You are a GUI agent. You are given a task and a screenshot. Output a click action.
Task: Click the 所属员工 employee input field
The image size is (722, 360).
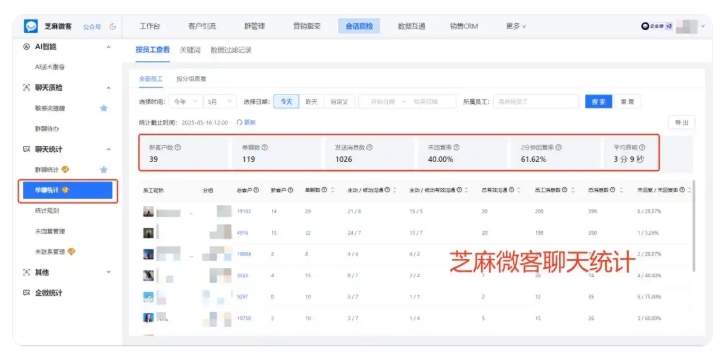coord(536,102)
